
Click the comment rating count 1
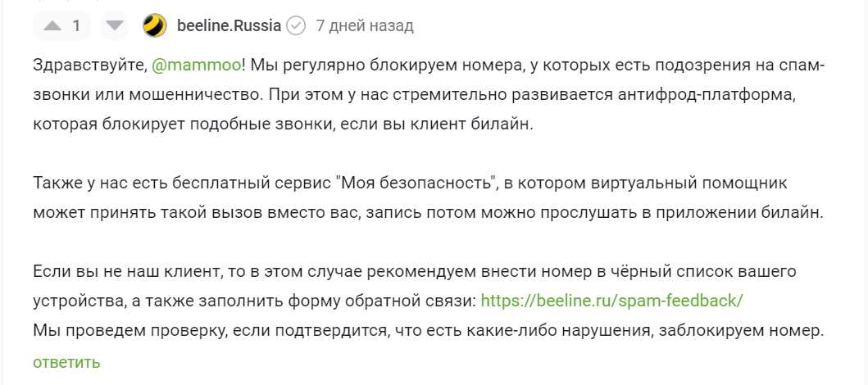(77, 25)
